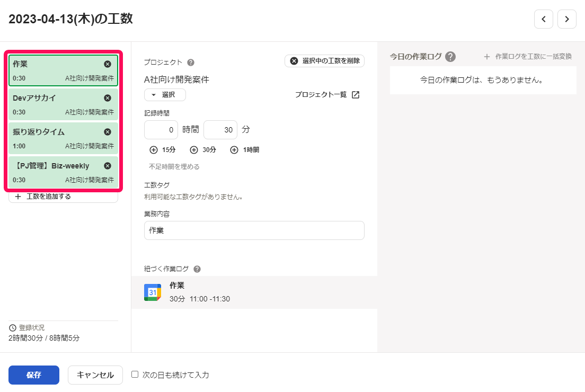Viewport: 585px width, 392px height.
Task: Click 不足時間を埋める link
Action: tap(174, 167)
